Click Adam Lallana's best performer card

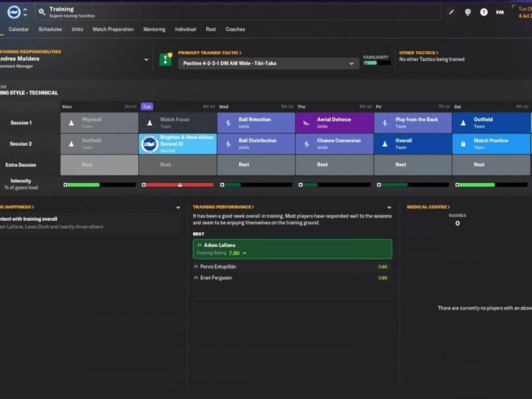click(292, 249)
